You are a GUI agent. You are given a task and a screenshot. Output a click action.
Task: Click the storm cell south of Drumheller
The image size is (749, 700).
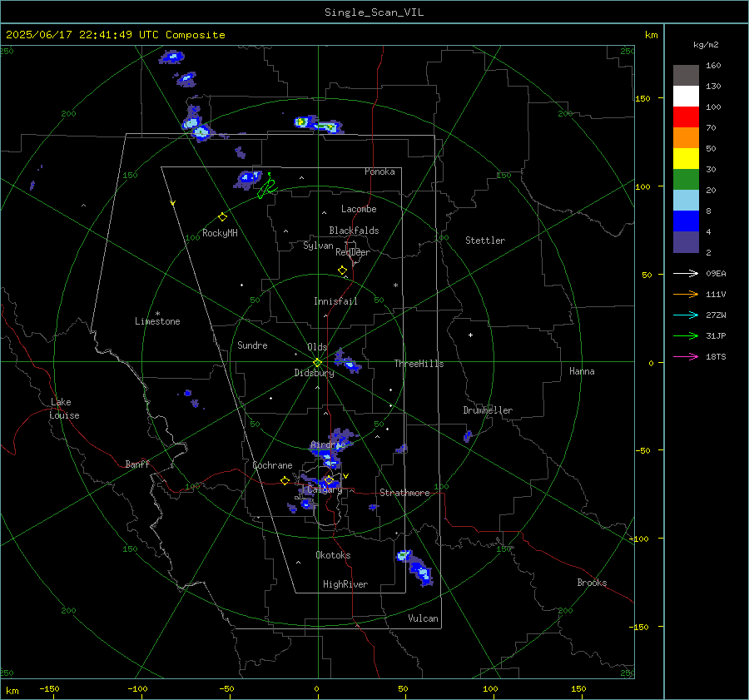(468, 436)
